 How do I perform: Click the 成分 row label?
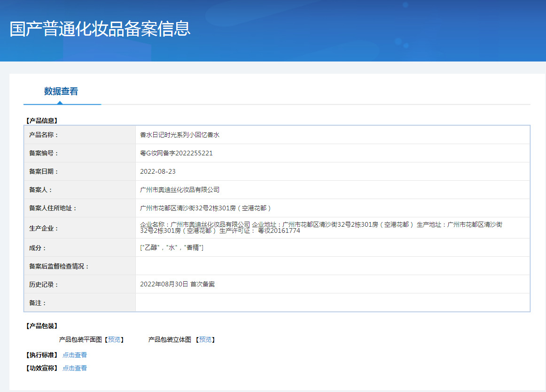coord(37,248)
